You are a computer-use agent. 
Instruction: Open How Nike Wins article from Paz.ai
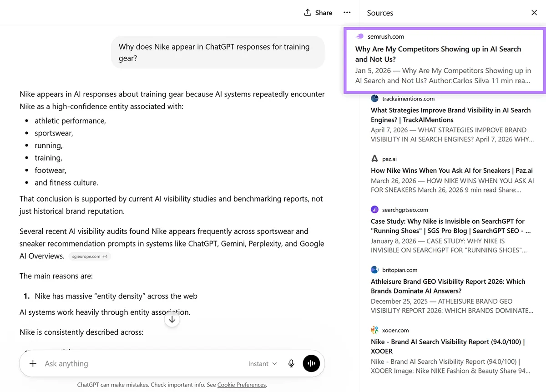[452, 171]
